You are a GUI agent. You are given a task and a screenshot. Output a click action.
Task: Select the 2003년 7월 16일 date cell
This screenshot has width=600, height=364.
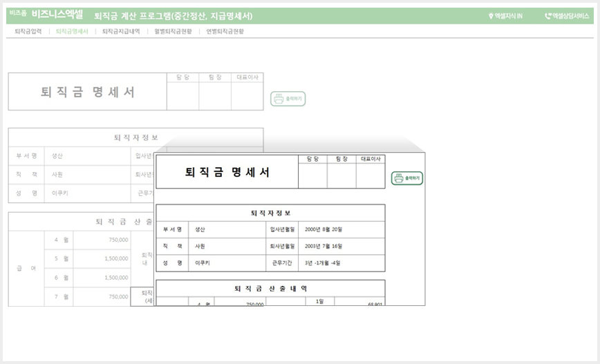tap(341, 246)
